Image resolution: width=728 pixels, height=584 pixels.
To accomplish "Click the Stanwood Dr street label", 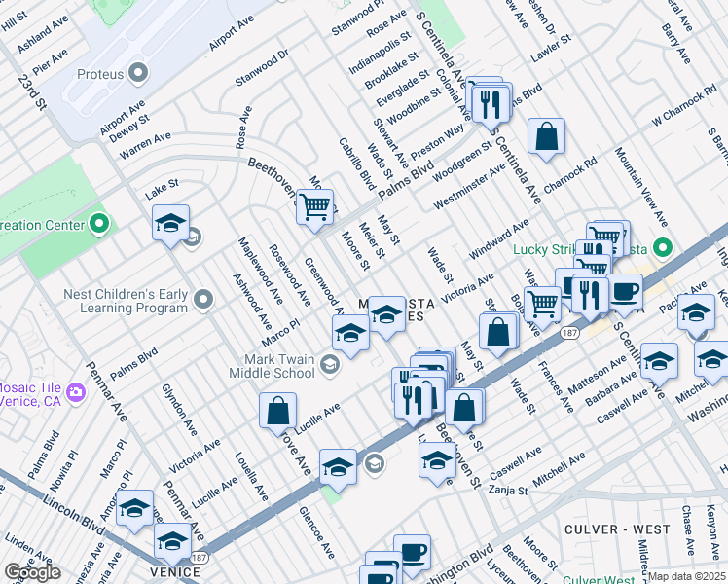I will pos(262,67).
